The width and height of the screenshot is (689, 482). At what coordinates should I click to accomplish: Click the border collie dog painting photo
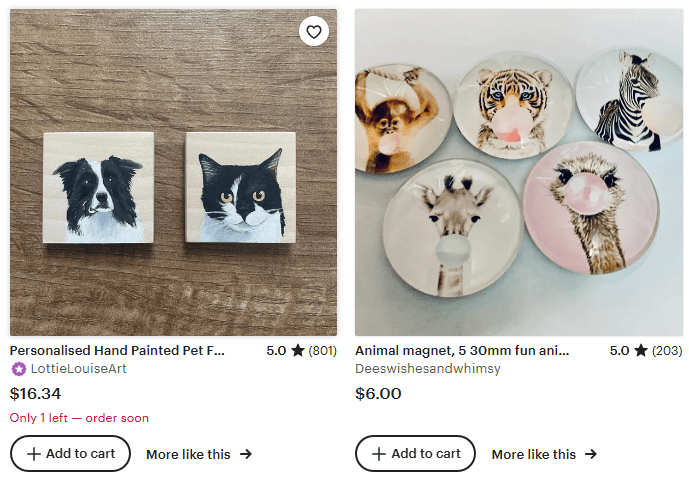click(x=95, y=186)
